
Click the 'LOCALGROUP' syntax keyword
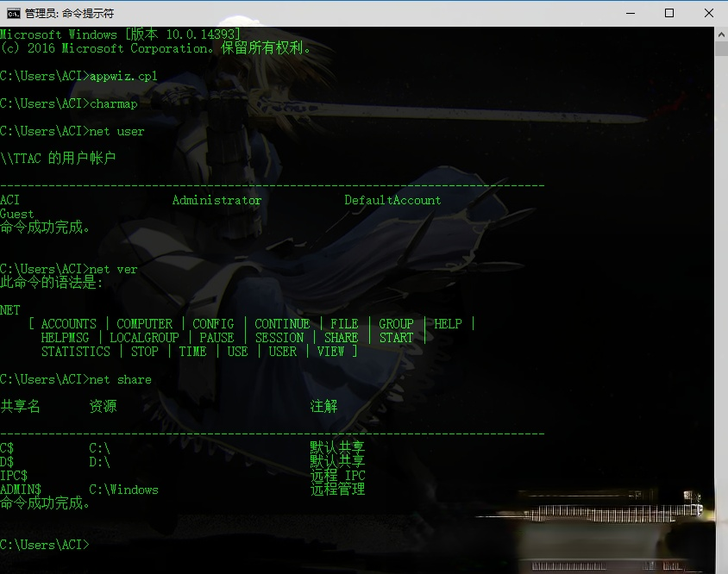tap(144, 338)
